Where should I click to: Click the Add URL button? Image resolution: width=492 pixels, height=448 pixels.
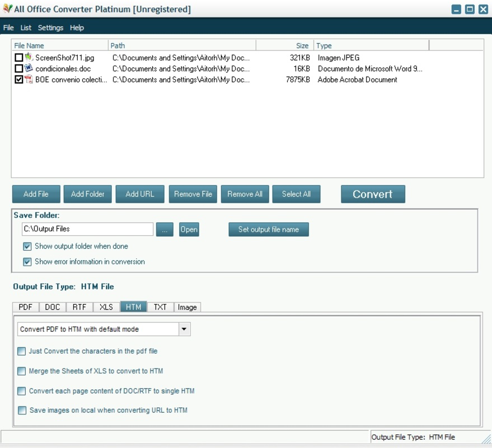(x=140, y=194)
